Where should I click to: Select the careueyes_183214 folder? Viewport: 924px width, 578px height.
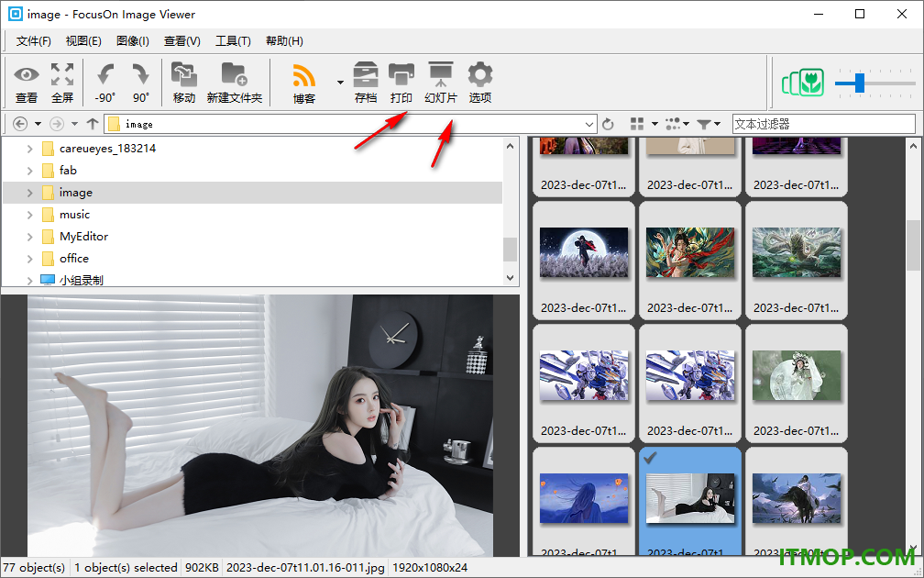107,149
